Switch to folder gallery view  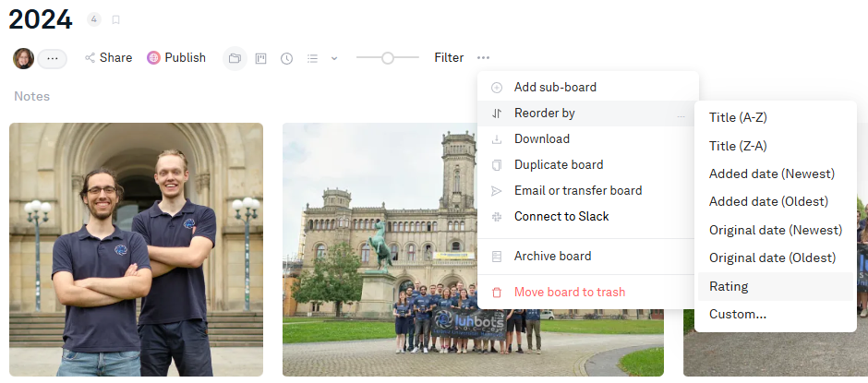tap(235, 58)
